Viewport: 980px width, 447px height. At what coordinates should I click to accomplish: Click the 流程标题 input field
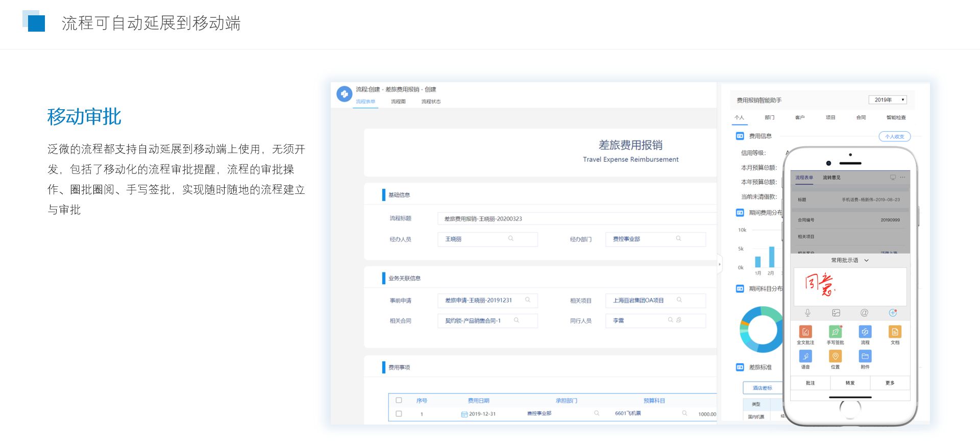pos(577,219)
